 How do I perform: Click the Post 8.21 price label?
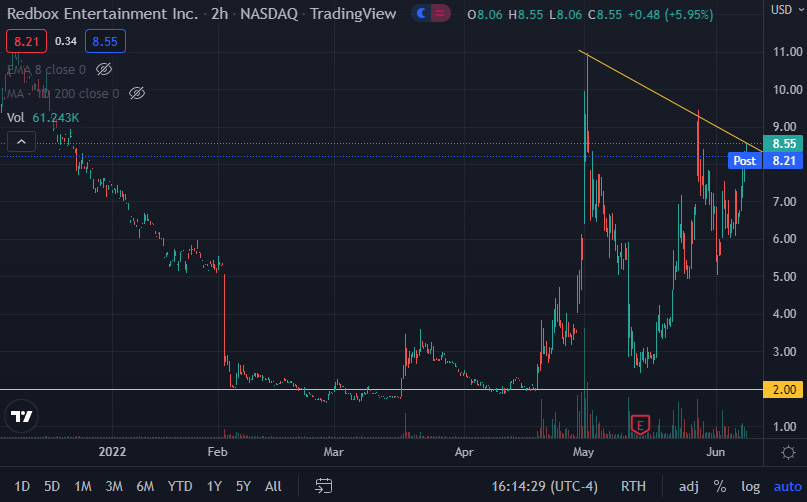(765, 161)
